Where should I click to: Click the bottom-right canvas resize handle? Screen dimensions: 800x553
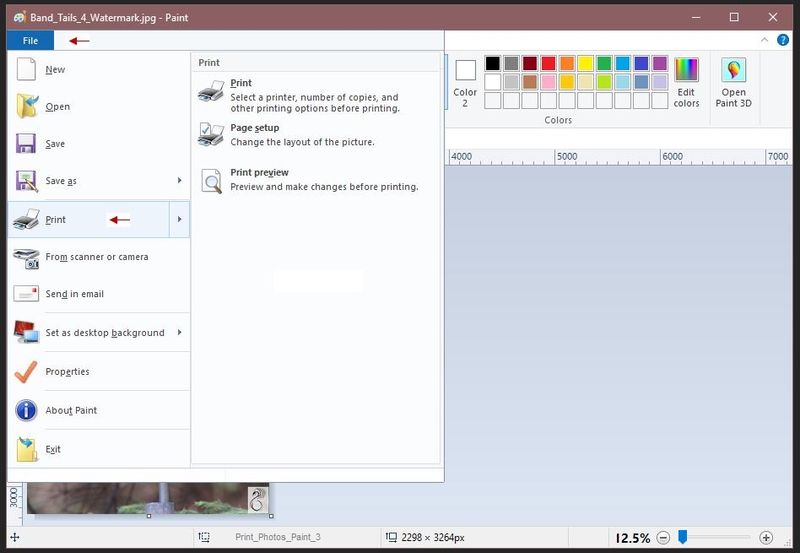271,516
